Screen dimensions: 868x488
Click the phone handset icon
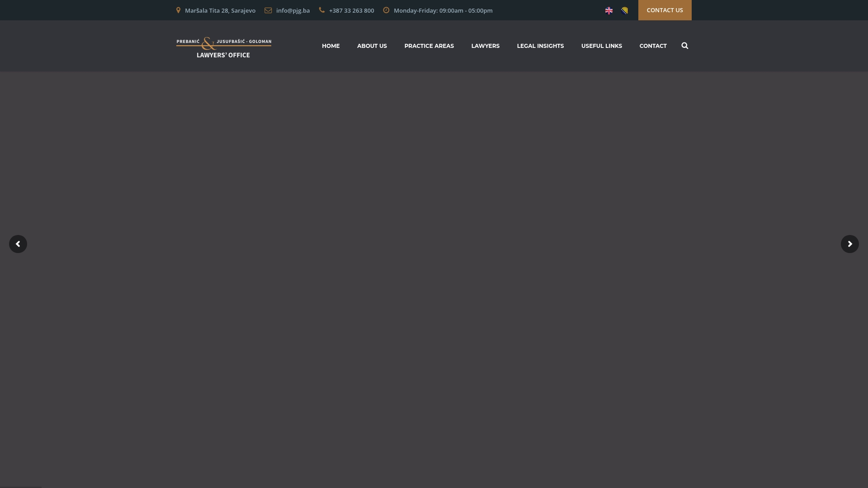coord(322,10)
